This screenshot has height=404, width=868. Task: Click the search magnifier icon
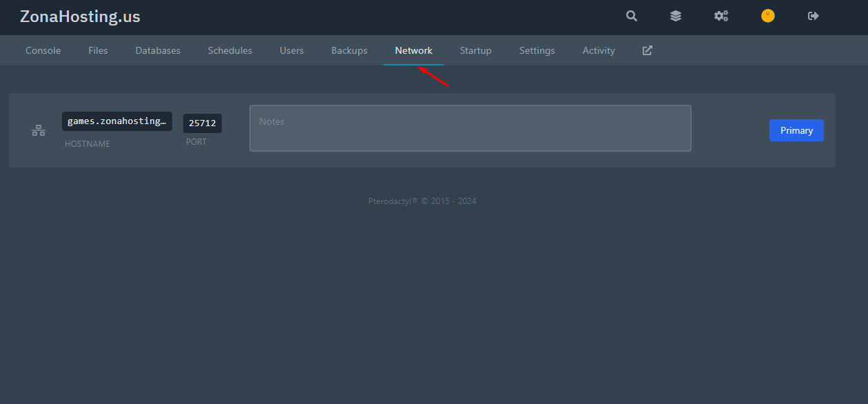[631, 16]
